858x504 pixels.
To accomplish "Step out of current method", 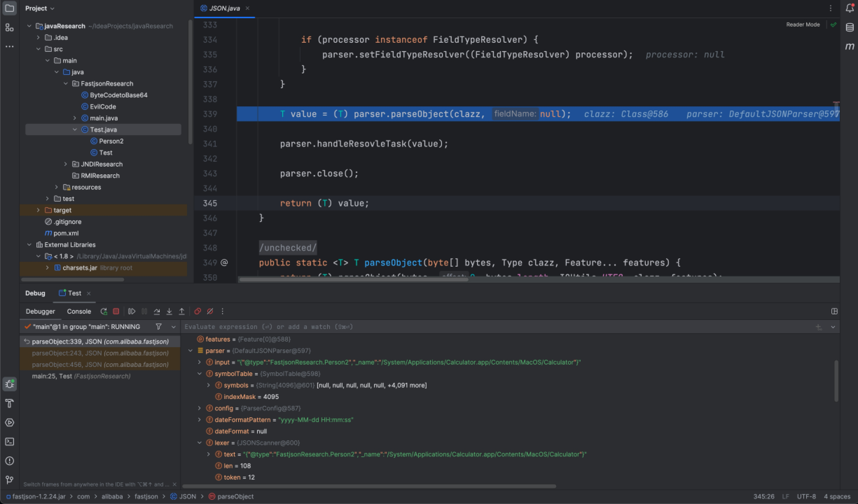I will click(x=182, y=311).
